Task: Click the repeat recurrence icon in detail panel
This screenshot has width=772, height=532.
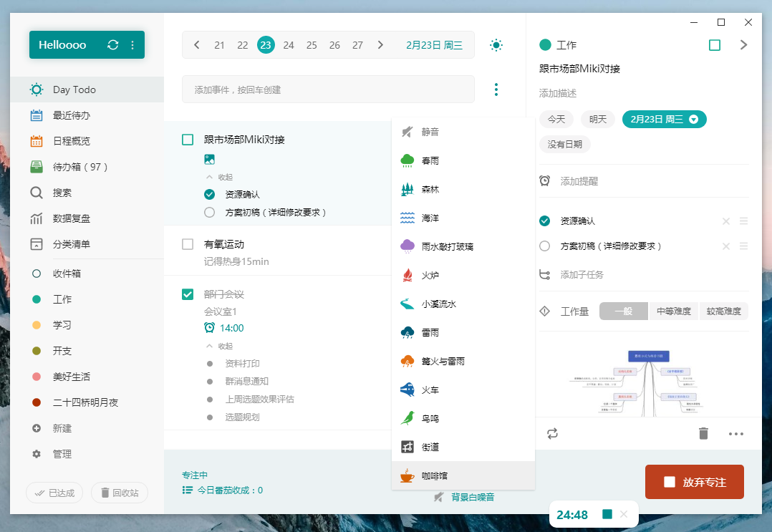Action: (x=551, y=433)
